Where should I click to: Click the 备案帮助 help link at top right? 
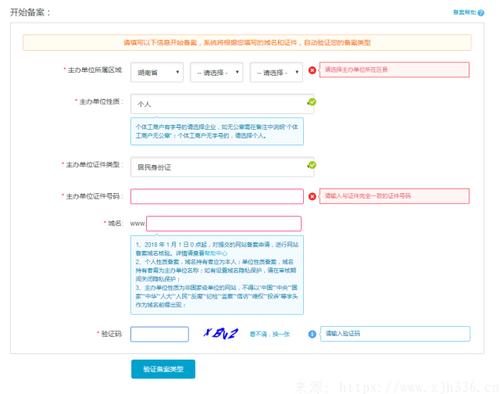(x=464, y=12)
